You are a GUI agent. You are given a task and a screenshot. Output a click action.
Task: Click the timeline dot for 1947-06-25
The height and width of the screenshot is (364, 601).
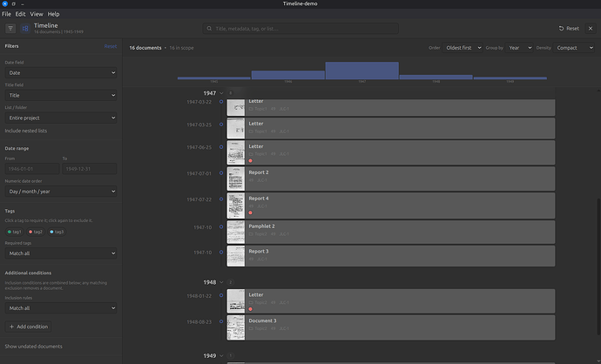221,147
